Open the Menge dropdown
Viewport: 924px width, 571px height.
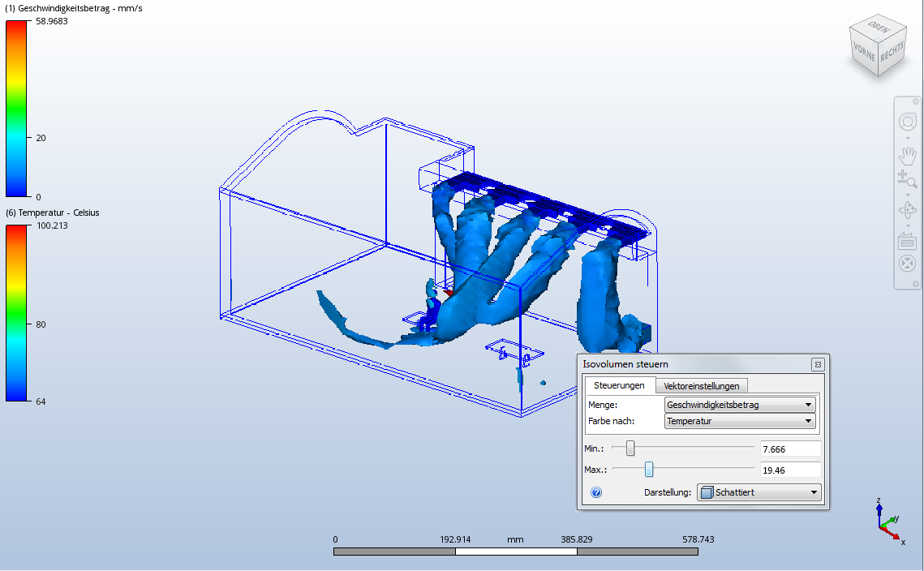740,405
